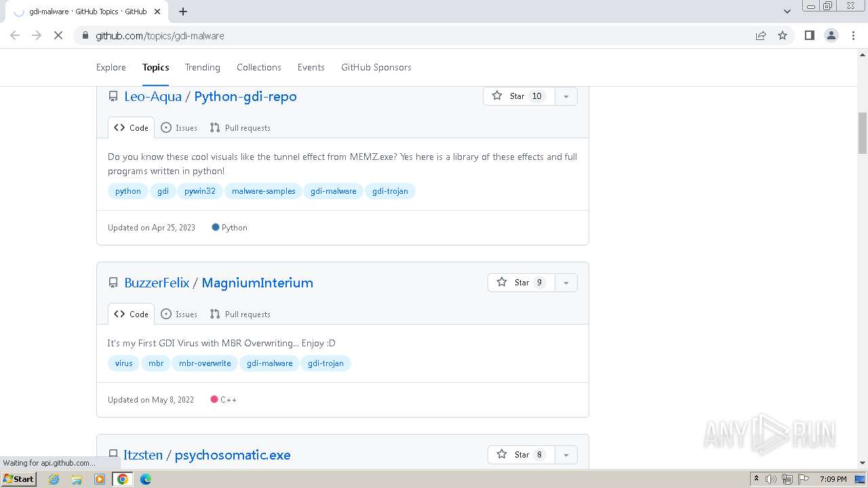868x488 pixels.
Task: Go back to previous page
Action: (x=15, y=35)
